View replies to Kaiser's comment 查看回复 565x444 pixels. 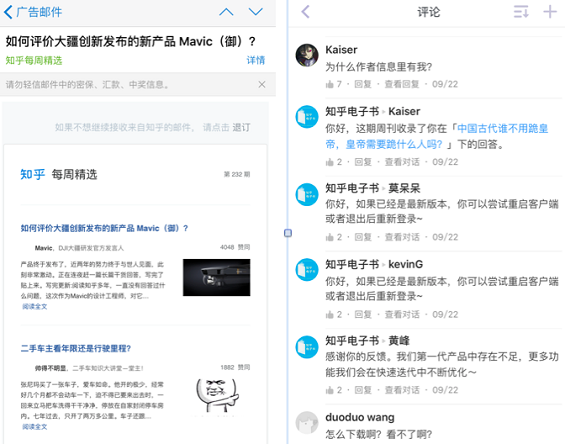(x=402, y=84)
